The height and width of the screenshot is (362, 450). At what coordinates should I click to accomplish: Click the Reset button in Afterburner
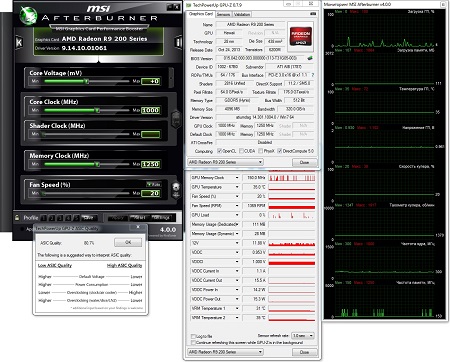tap(139, 218)
